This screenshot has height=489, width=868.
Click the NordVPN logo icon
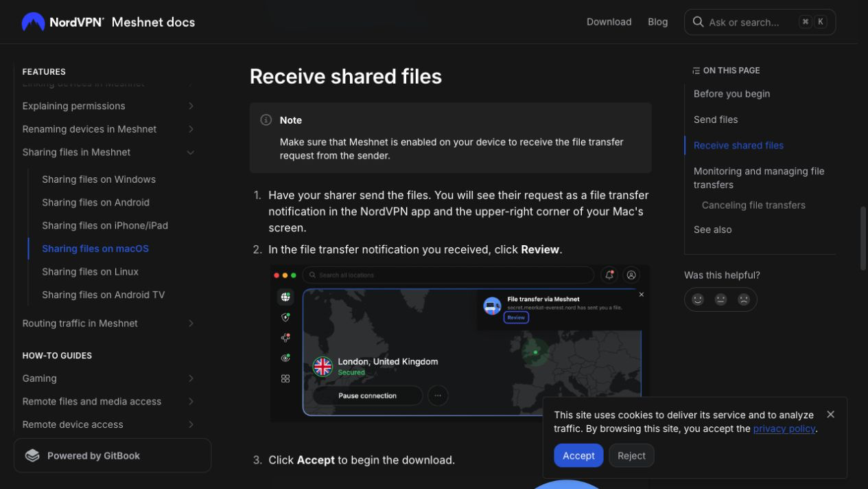[33, 22]
